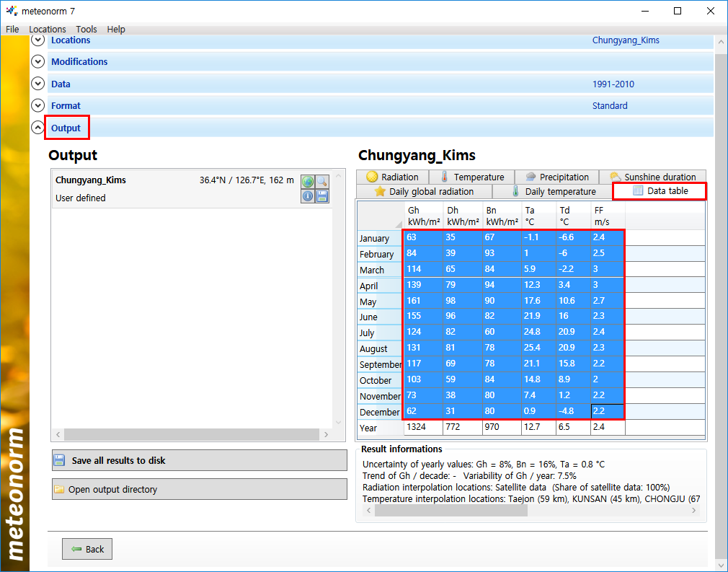Show the Sunshine duration tab

coord(652,177)
